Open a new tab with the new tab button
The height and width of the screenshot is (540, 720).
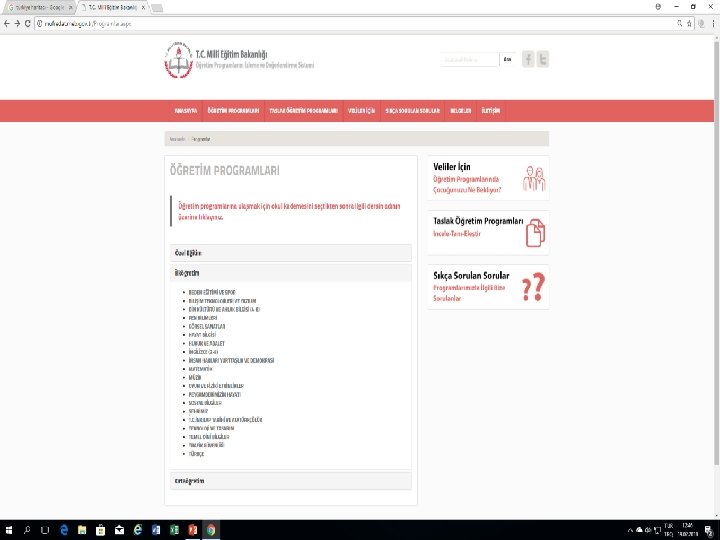157,8
